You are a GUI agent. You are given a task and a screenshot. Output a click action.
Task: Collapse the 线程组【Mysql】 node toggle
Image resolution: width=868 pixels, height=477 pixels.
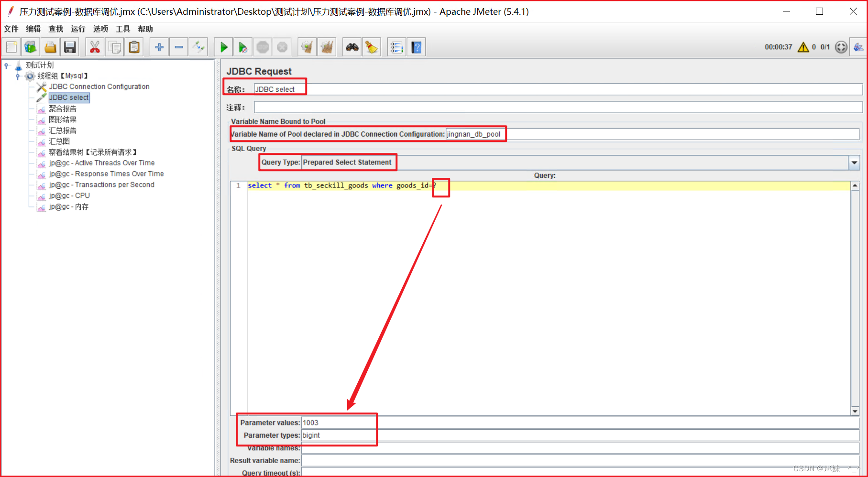click(x=18, y=76)
